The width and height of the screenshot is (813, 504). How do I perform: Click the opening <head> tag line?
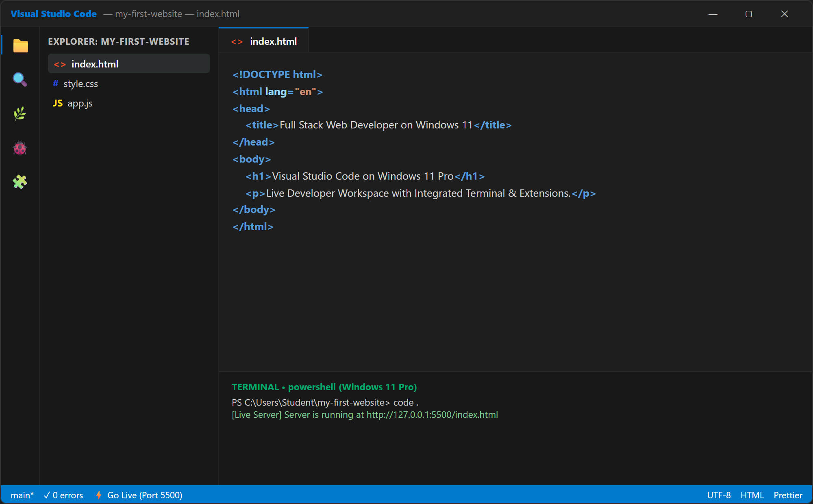click(x=251, y=109)
